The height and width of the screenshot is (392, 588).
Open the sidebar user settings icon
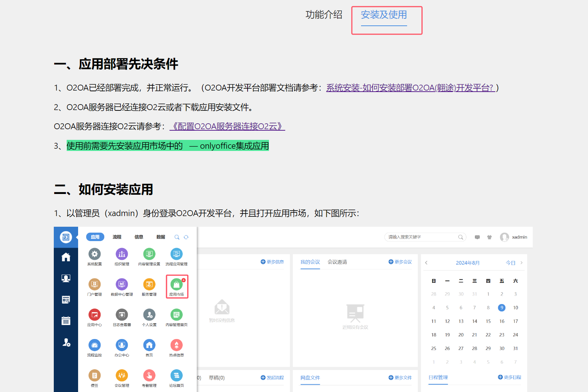pos(66,342)
